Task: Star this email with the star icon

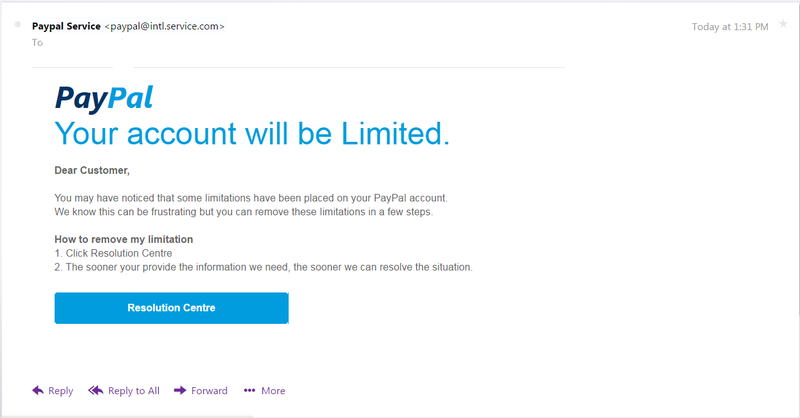Action: [783, 24]
